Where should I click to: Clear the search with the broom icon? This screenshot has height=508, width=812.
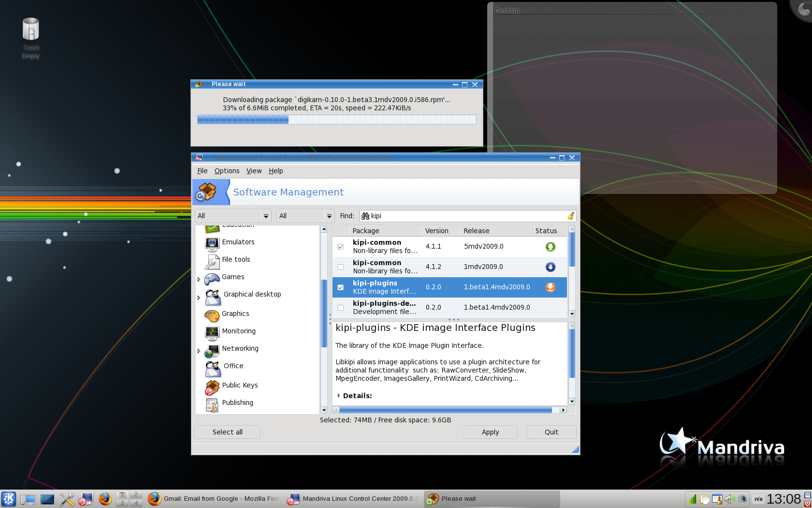point(571,216)
